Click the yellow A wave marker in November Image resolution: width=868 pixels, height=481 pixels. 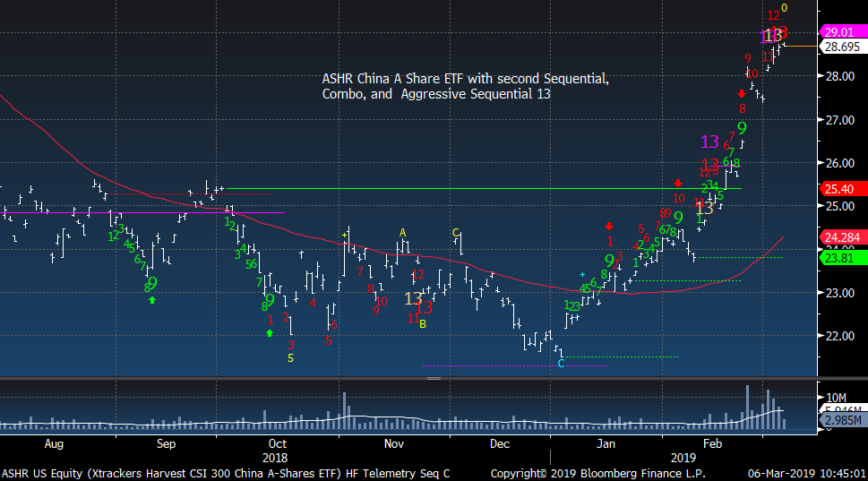(x=402, y=233)
